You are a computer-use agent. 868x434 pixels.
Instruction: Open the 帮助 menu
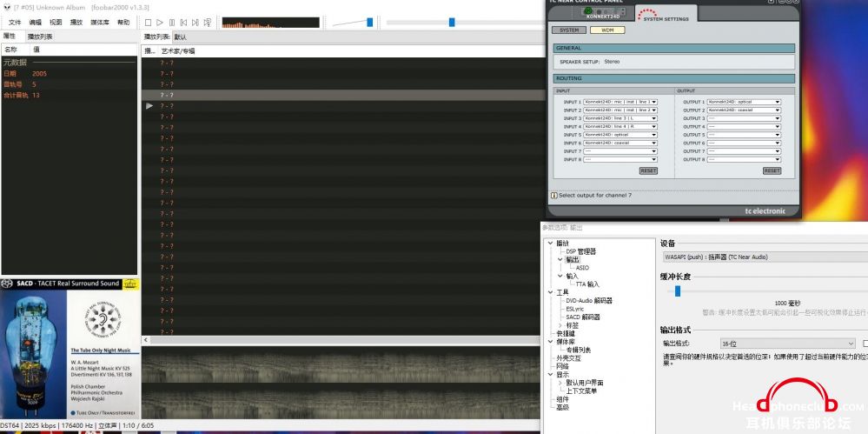[123, 23]
